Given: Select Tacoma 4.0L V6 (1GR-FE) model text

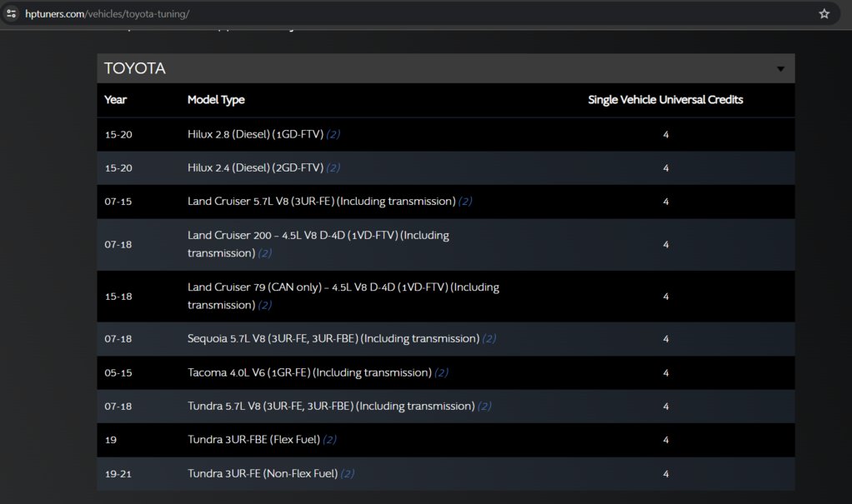Looking at the screenshot, I should 310,372.
